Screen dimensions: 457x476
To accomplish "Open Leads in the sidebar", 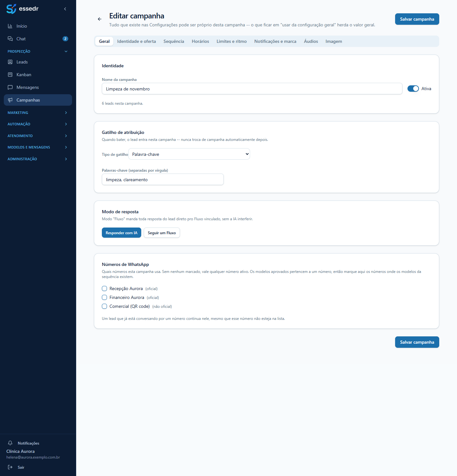I will coord(38,62).
